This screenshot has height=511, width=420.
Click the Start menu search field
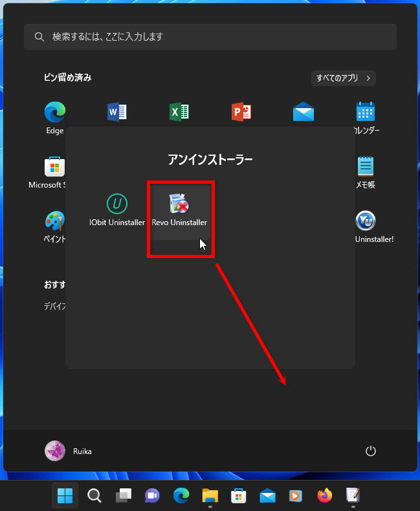[210, 37]
